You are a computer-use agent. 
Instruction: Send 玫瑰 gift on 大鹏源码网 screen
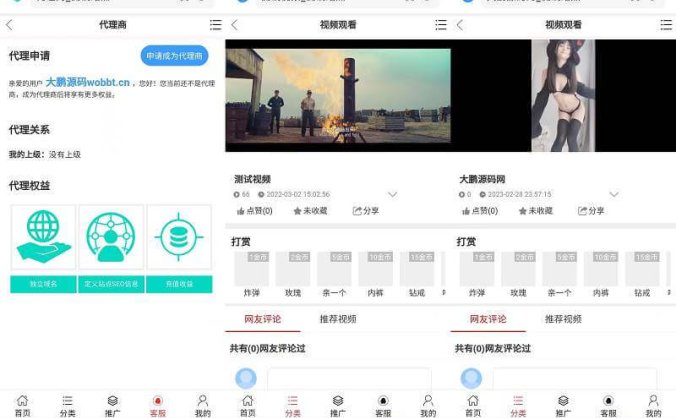pyautogui.click(x=518, y=275)
